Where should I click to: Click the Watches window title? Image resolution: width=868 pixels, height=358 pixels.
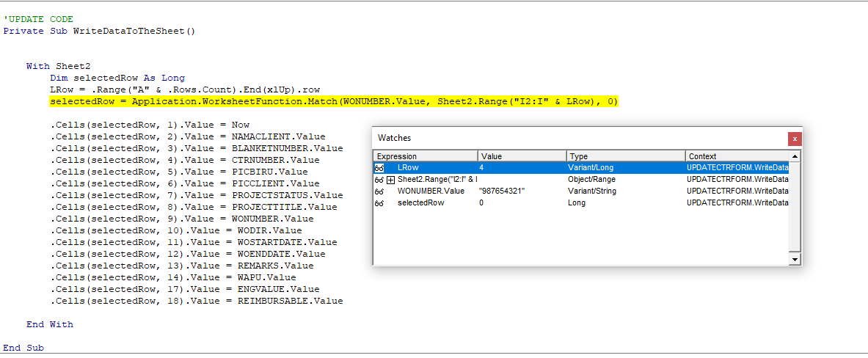pos(394,139)
